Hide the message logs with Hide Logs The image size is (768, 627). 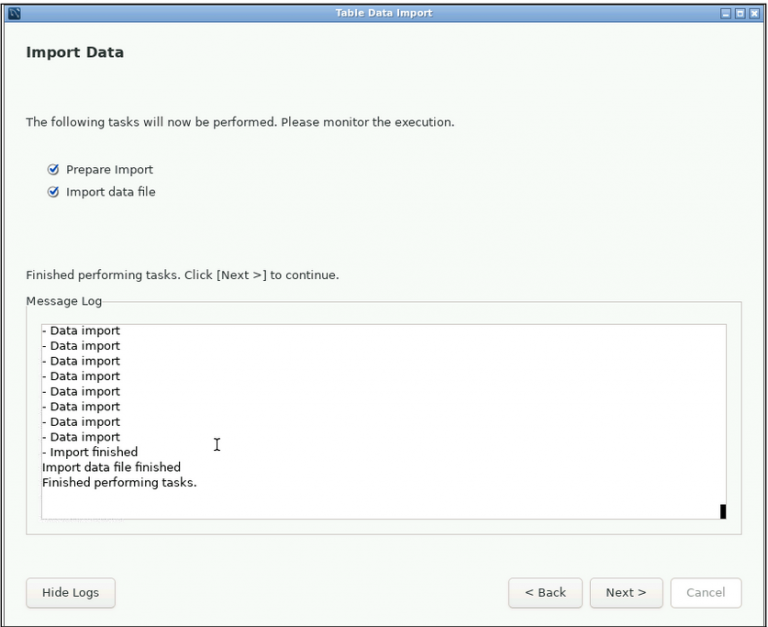click(70, 593)
